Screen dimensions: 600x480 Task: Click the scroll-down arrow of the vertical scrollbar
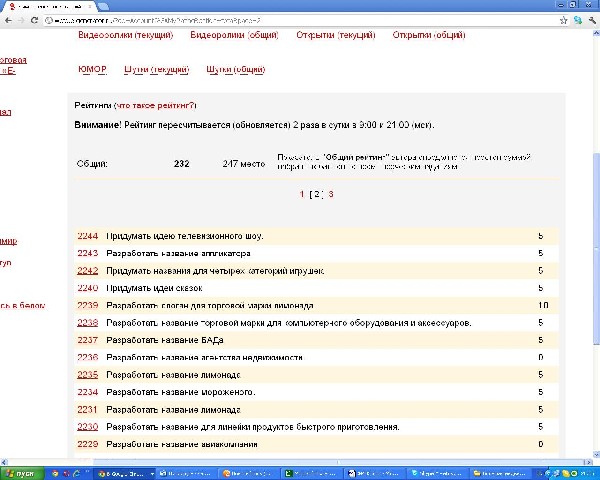coord(596,454)
